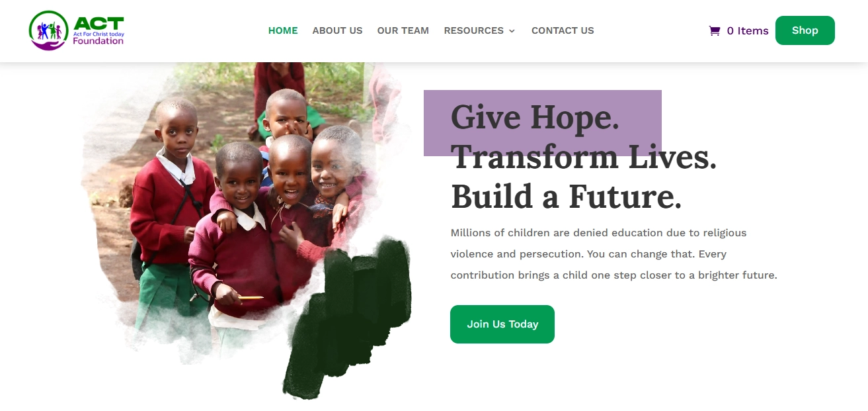Click the dark green brush stroke graphic
Screen dimensions: 868x411
(x=347, y=318)
